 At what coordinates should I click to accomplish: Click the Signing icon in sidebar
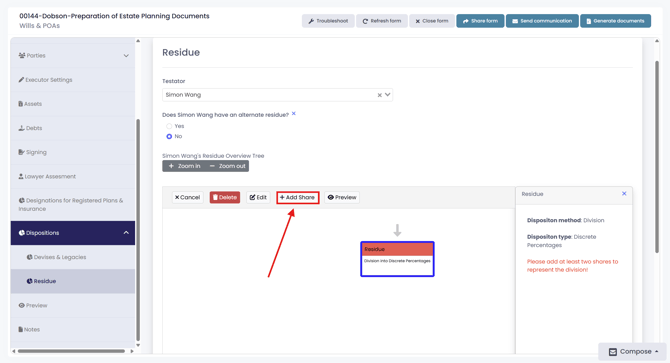pos(21,152)
